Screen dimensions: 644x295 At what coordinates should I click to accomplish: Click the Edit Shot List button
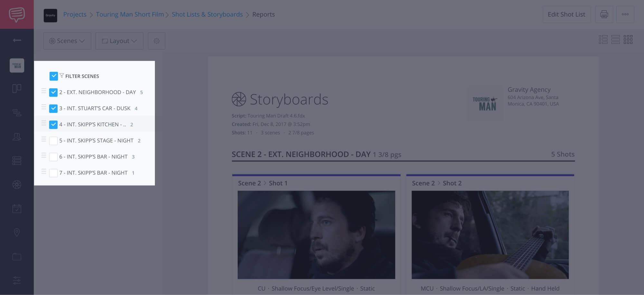(566, 14)
